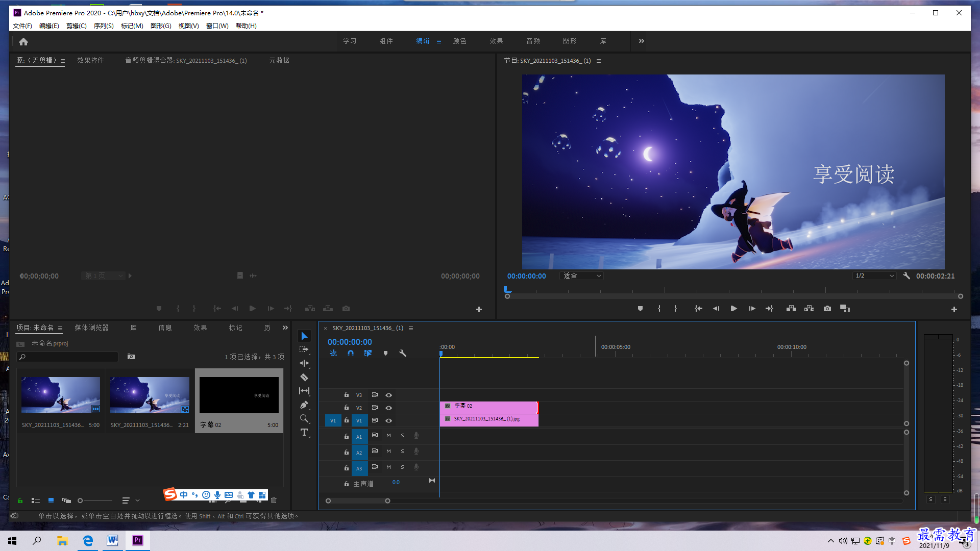Adjust project thumbnail zoom slider
980x551 pixels.
95,500
